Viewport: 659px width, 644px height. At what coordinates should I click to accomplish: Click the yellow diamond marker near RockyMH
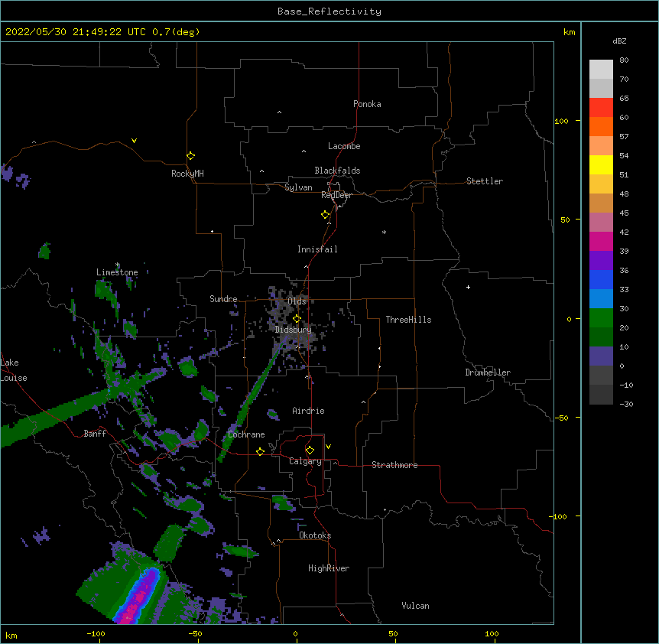[190, 156]
